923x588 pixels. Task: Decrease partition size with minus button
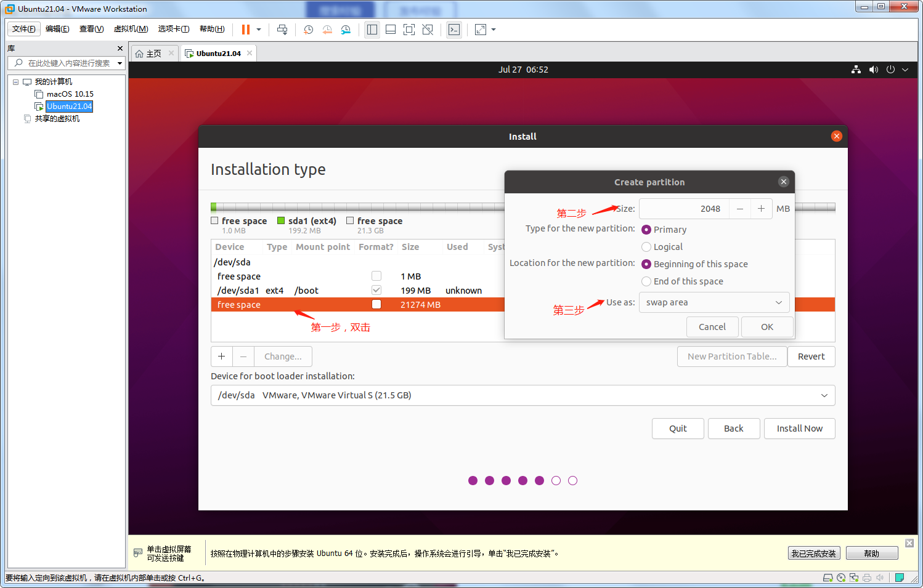coord(740,209)
